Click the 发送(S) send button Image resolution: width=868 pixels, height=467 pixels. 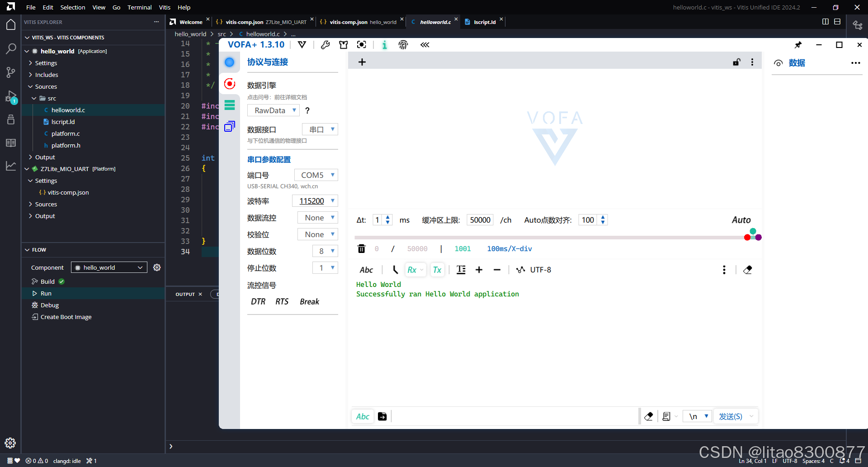(731, 416)
